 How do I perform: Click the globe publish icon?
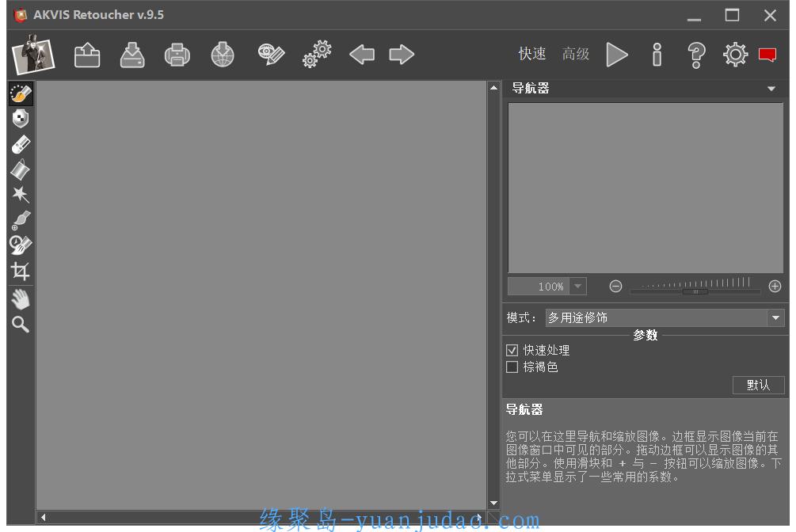coord(223,55)
